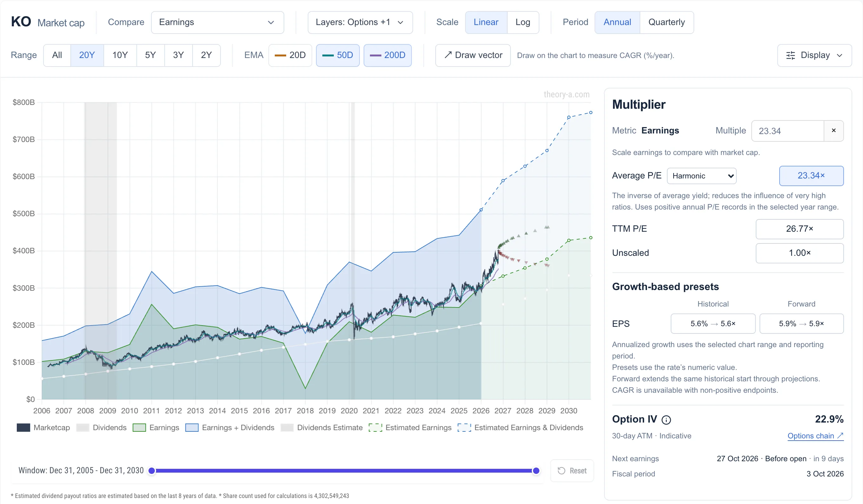Apply the 23.34× average P/E multiple

click(x=811, y=176)
